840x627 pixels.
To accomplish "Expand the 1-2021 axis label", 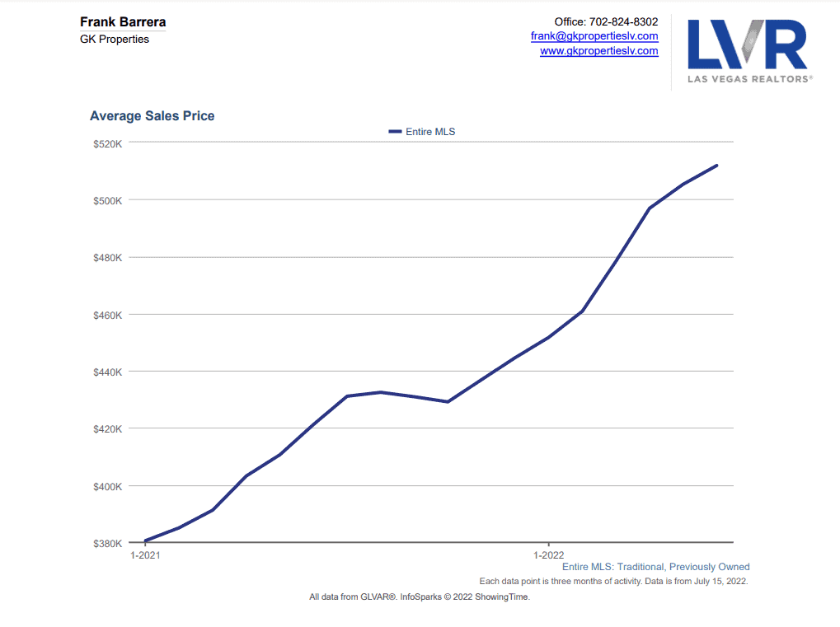I will point(144,555).
